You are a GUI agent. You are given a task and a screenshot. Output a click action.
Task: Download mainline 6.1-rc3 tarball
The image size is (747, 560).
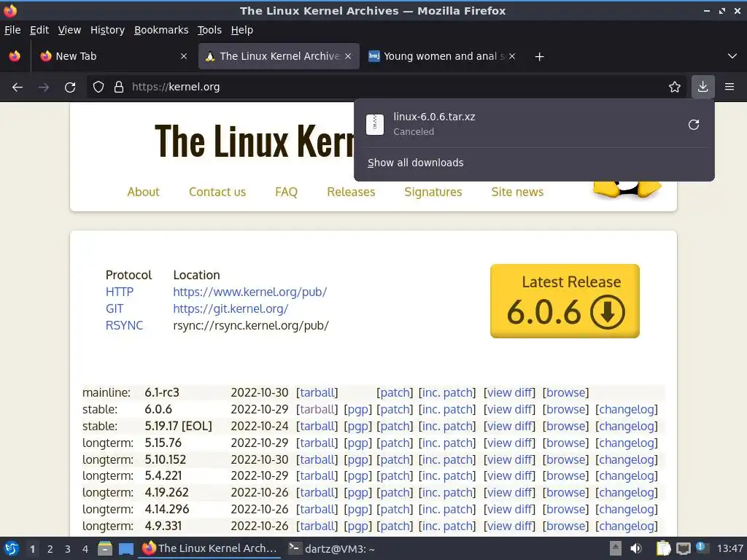317,392
